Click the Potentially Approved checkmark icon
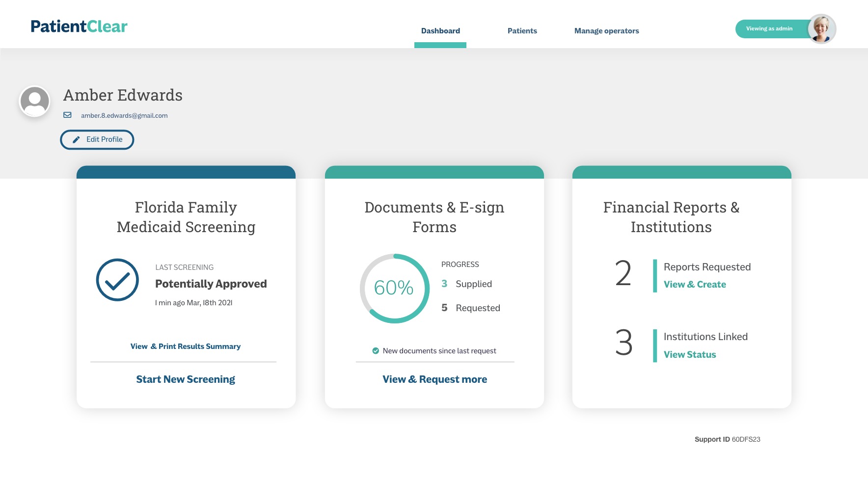Viewport: 868px width, 478px height. (x=117, y=280)
